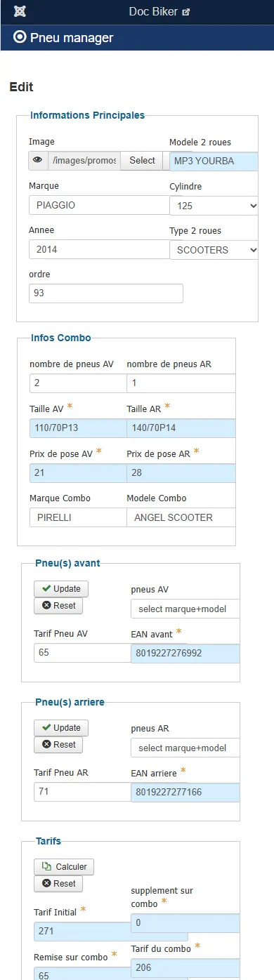Click Update in Pneu(s) avant section
Viewport: 274px width, 980px height.
pyautogui.click(x=61, y=588)
